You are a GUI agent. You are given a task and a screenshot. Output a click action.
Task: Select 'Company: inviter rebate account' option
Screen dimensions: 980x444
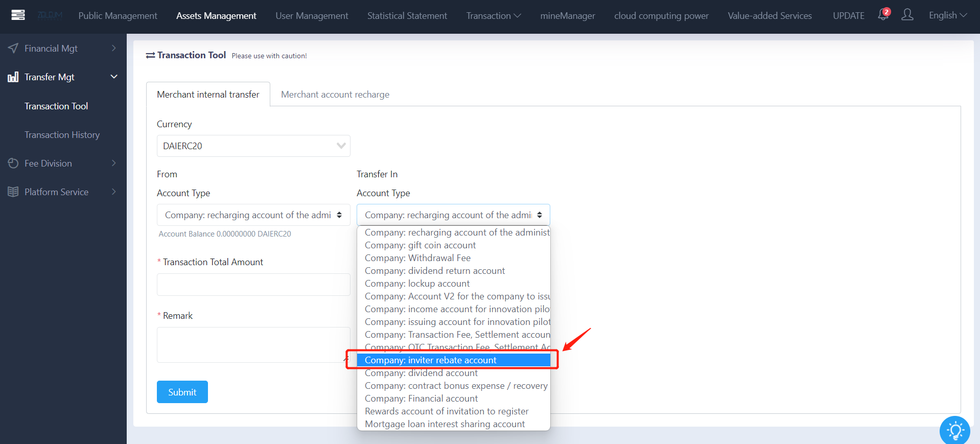[454, 360]
